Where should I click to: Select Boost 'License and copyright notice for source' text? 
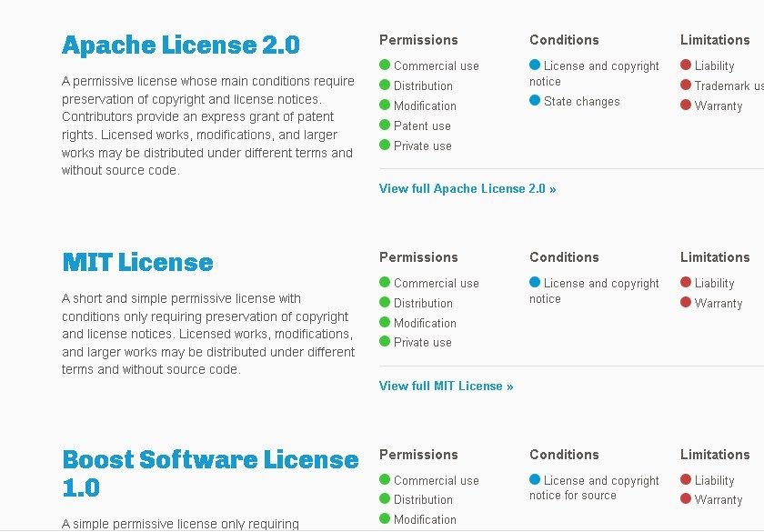[595, 487]
